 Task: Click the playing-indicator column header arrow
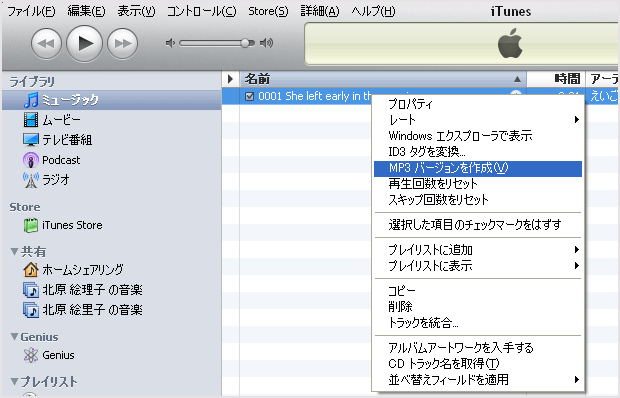click(231, 79)
